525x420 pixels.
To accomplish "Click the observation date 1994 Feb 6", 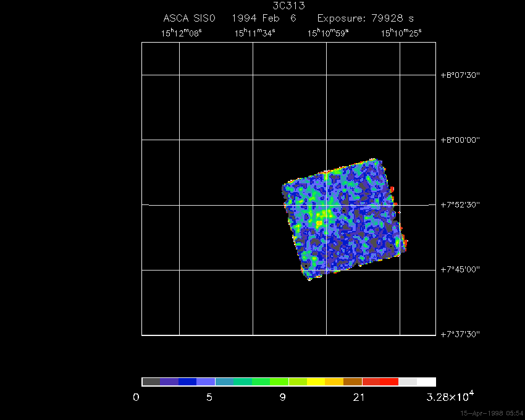I will click(264, 18).
